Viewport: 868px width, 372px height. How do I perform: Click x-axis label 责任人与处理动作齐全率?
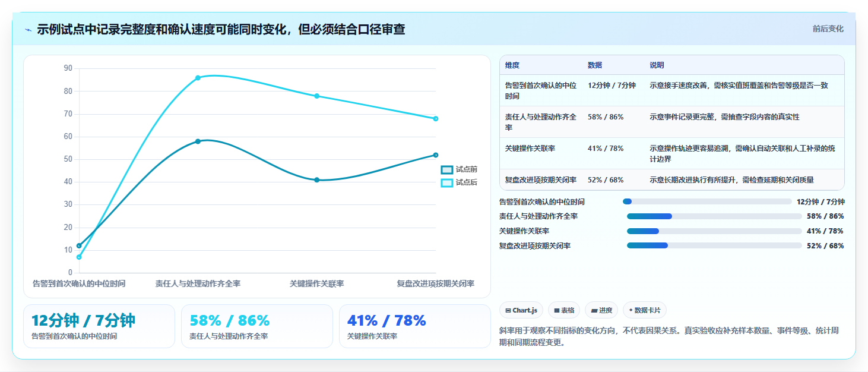(198, 284)
